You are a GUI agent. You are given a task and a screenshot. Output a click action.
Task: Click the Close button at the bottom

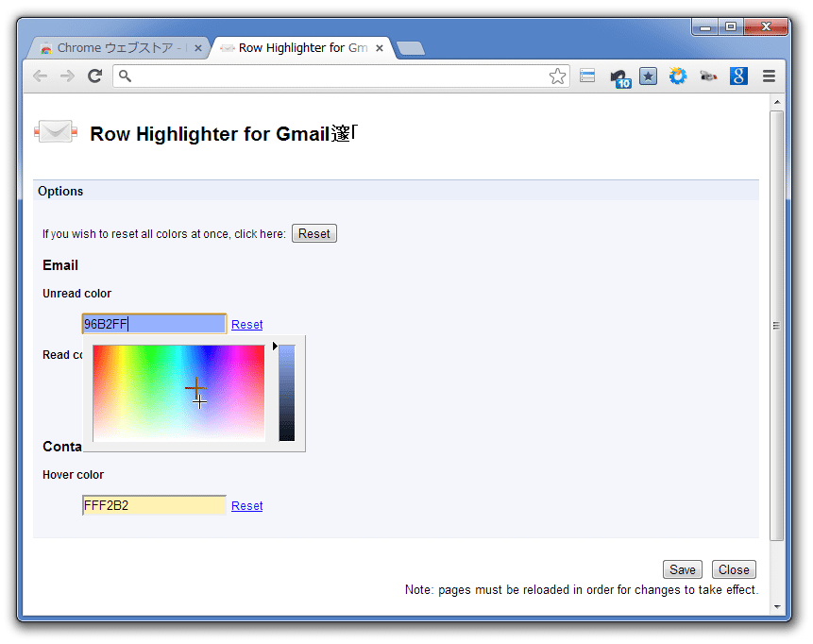(734, 569)
